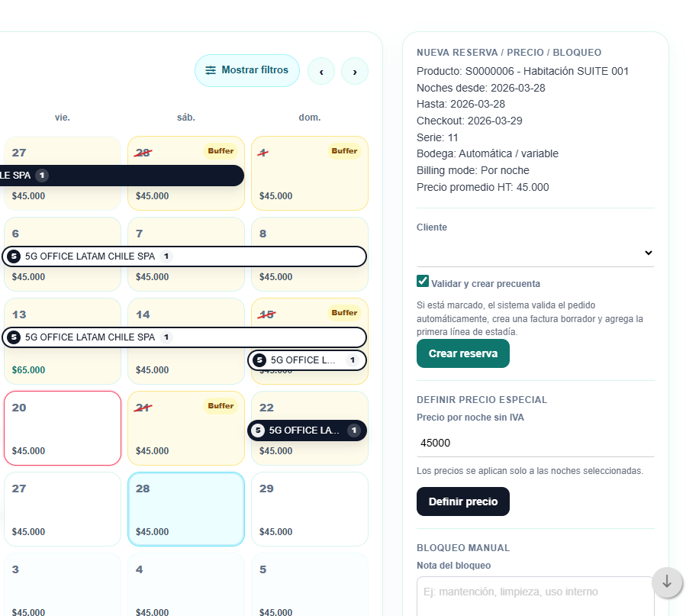The height and width of the screenshot is (616, 686).
Task: Click the dark 5G OFFICE reservation on day 22
Action: coord(307,431)
